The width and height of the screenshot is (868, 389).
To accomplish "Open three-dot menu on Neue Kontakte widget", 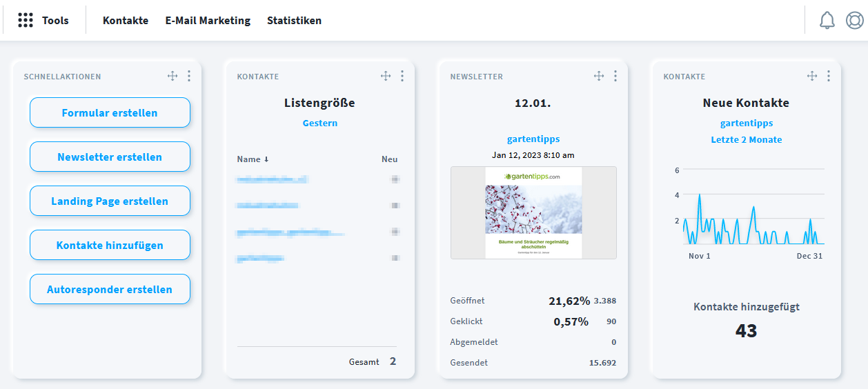I will pos(829,76).
